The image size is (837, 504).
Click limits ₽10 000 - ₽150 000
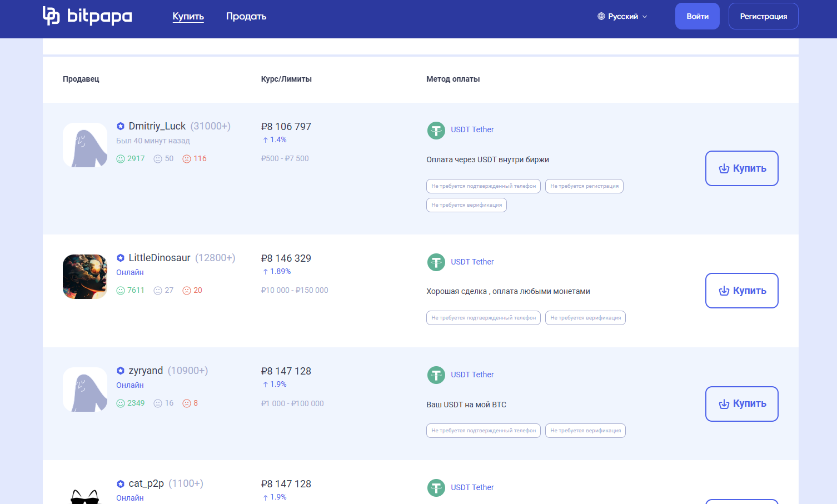point(295,290)
